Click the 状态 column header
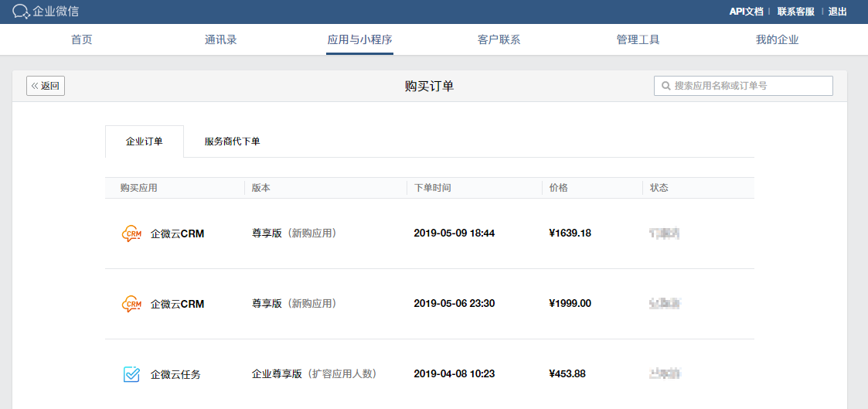Screen dimensions: 868x409 tap(659, 188)
